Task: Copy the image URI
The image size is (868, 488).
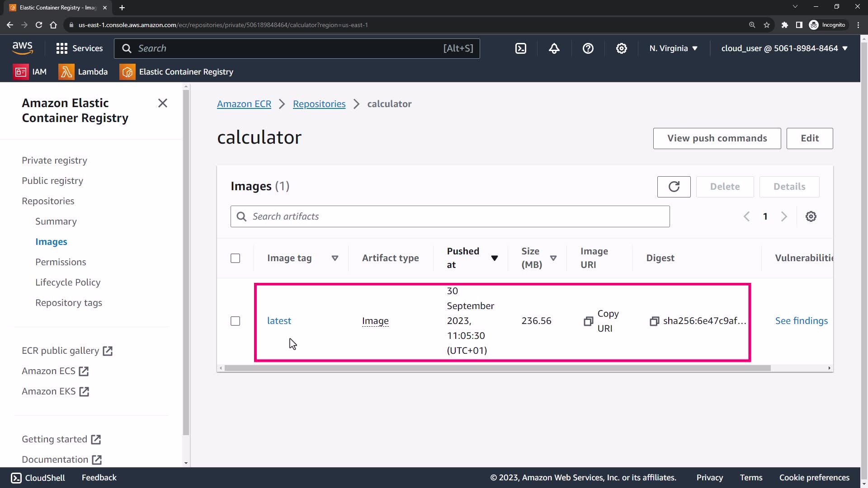Action: [x=588, y=321]
